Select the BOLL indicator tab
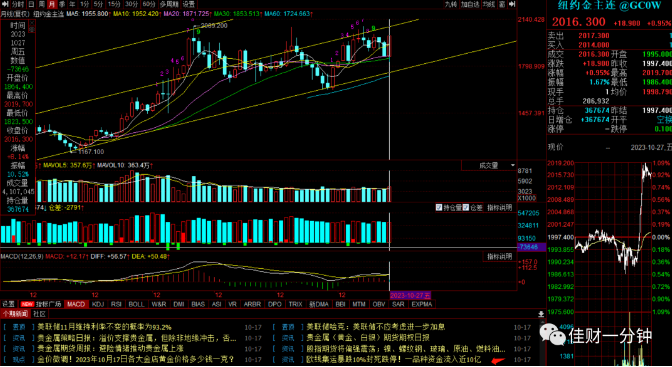Screen dimensions: 672x367 [136, 304]
